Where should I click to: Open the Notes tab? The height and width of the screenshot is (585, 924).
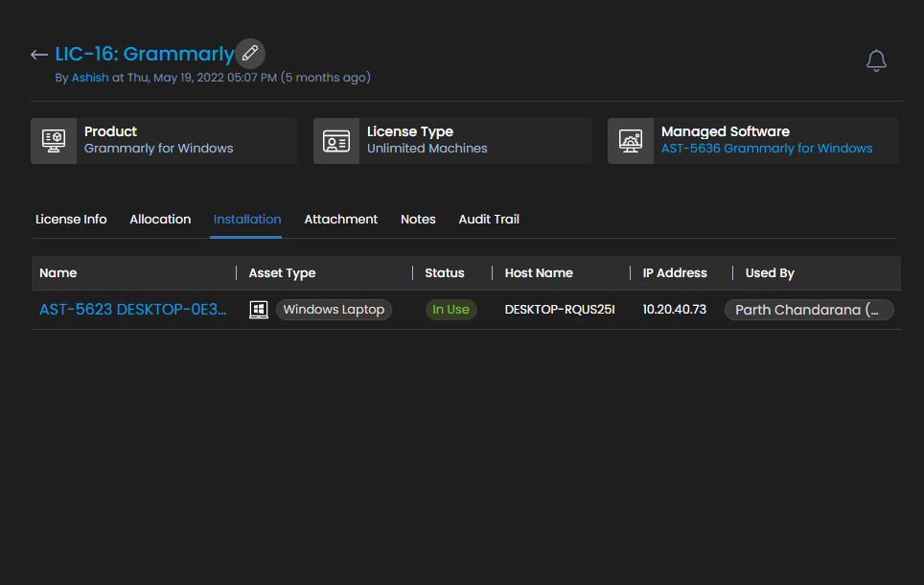[x=418, y=220]
